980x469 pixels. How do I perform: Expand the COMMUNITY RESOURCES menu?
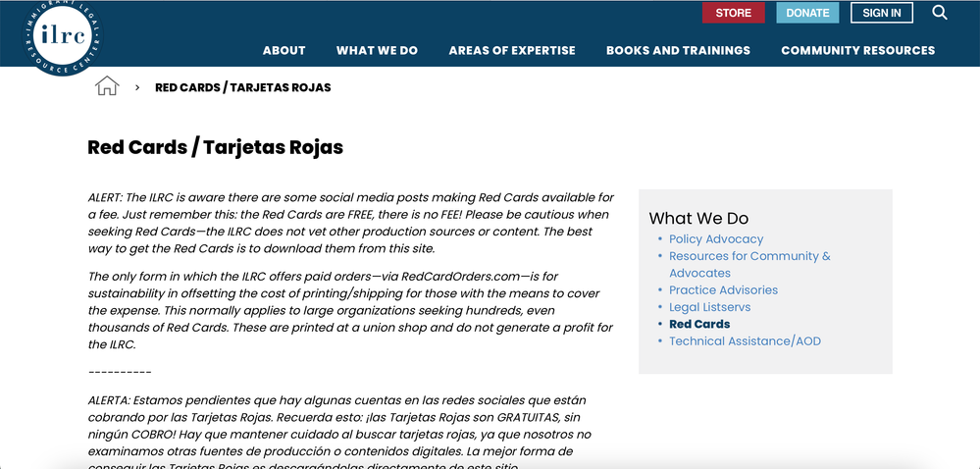pyautogui.click(x=857, y=50)
